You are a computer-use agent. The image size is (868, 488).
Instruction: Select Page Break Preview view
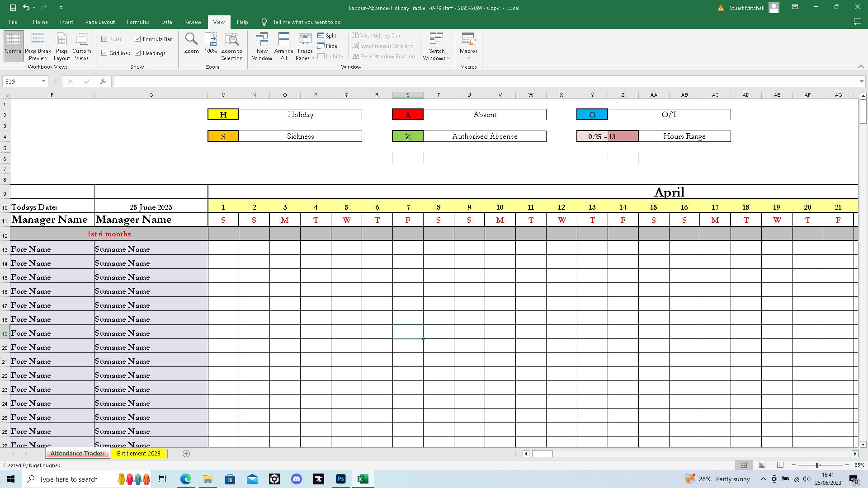tap(38, 46)
